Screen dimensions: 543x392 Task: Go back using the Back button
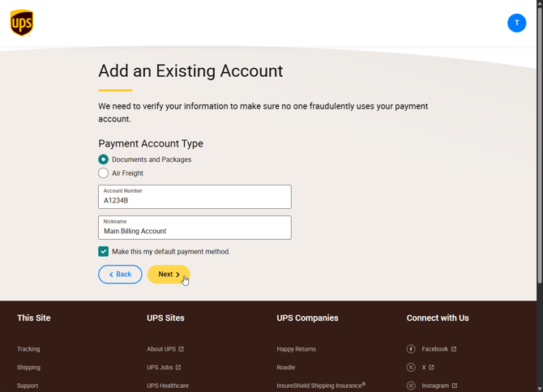120,275
